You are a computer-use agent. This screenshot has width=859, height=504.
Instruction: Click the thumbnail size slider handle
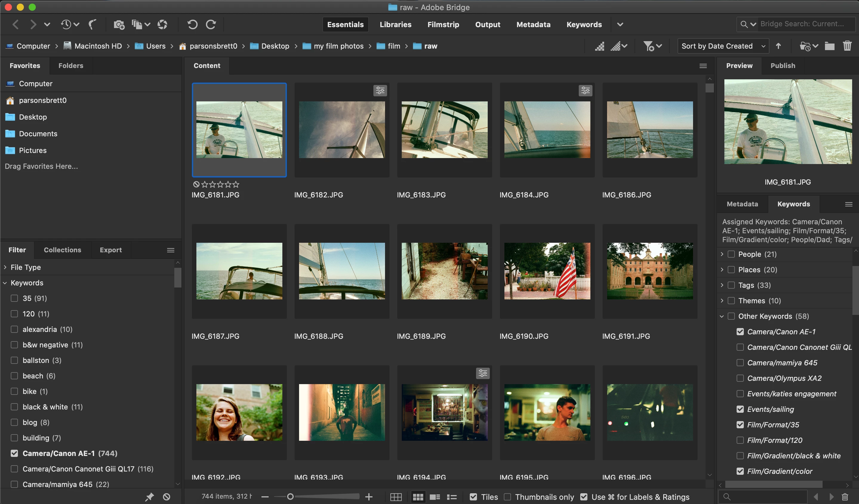[290, 497]
